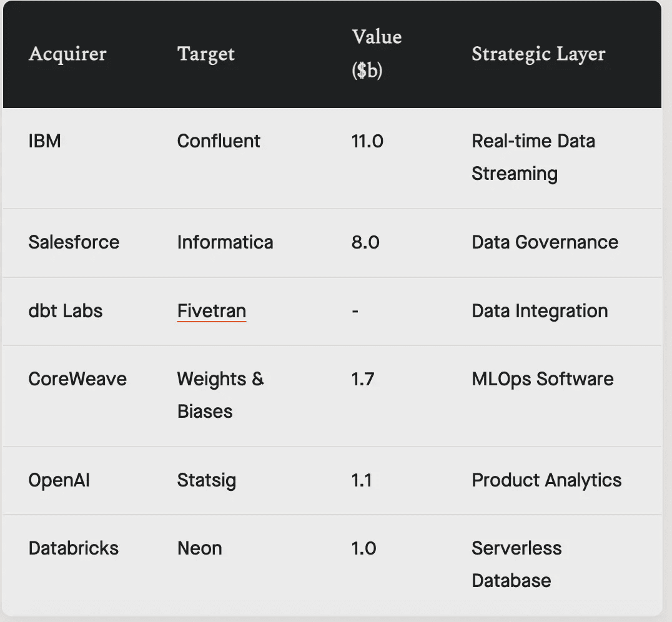Viewport: 672px width, 622px height.
Task: Click the Real-time Data Streaming cell
Action: (x=533, y=157)
